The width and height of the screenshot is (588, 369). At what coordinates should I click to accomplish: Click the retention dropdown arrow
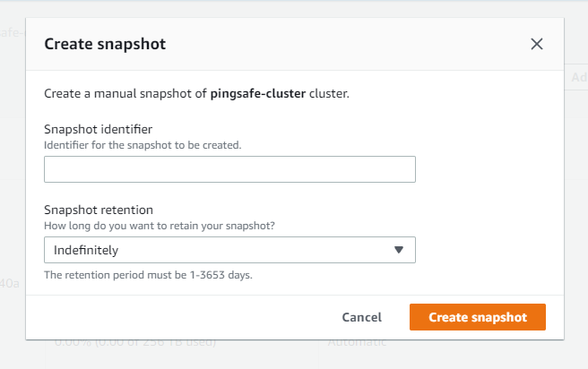(399, 250)
